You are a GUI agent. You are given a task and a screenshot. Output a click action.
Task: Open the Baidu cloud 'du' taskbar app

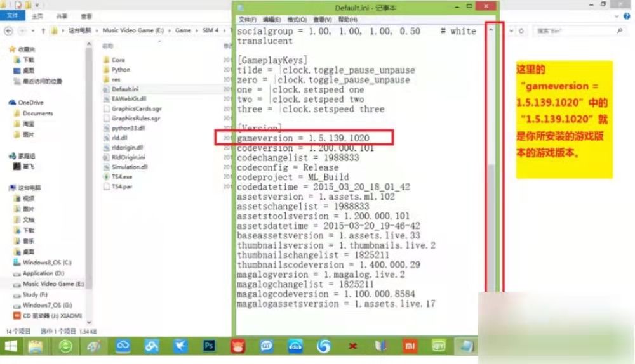pos(295,346)
